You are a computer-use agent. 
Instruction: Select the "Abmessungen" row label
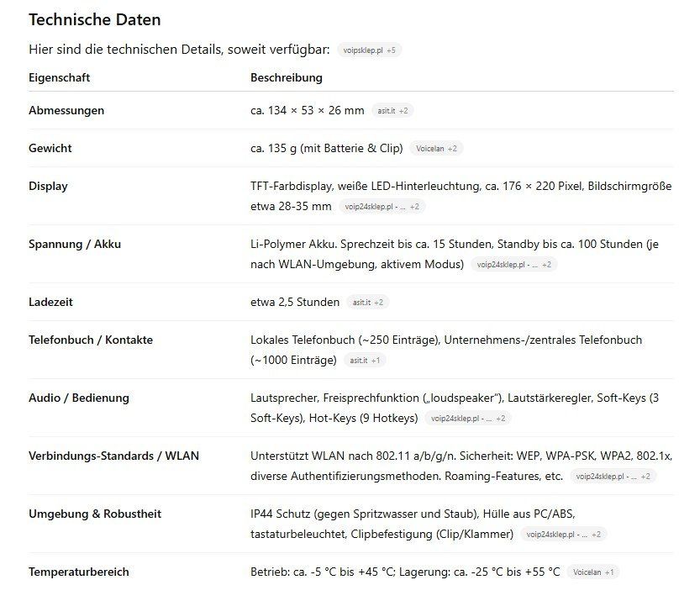coord(66,110)
